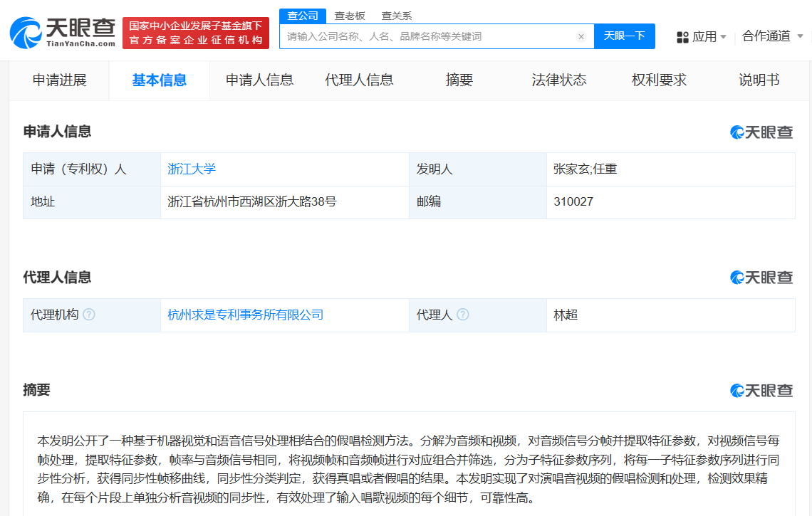Open the 申请进展 tab
The width and height of the screenshot is (812, 516).
pyautogui.click(x=59, y=80)
